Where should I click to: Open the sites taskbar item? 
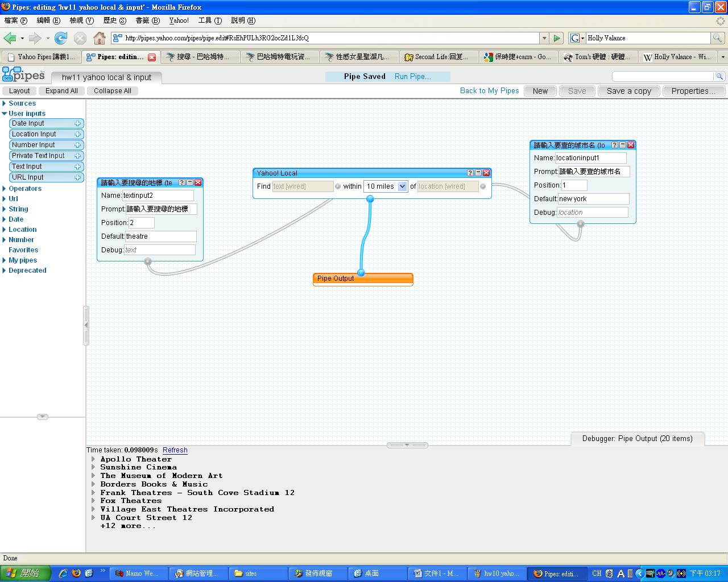(x=259, y=573)
